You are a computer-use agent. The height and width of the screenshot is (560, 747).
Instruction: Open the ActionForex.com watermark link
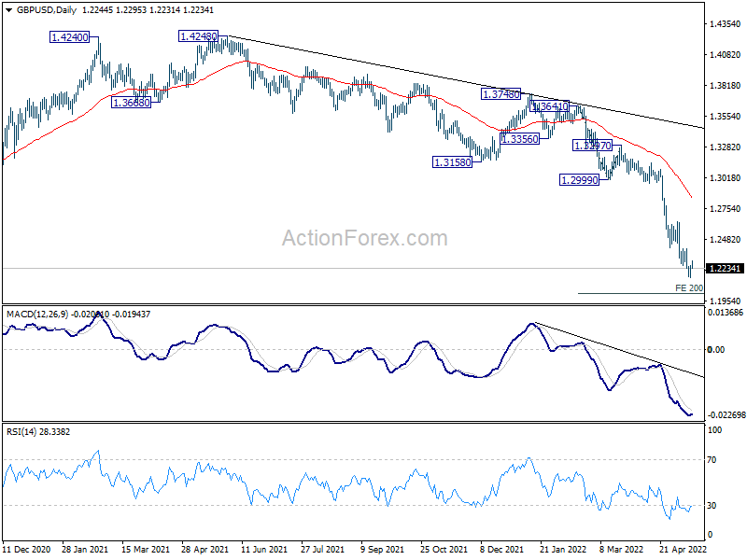click(365, 238)
